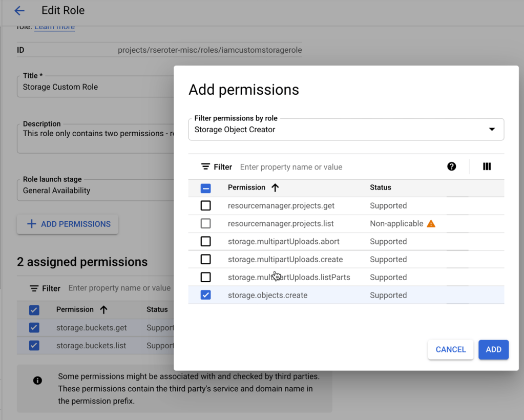
Task: Open the Filter permissions by role dropdown
Action: (x=346, y=130)
